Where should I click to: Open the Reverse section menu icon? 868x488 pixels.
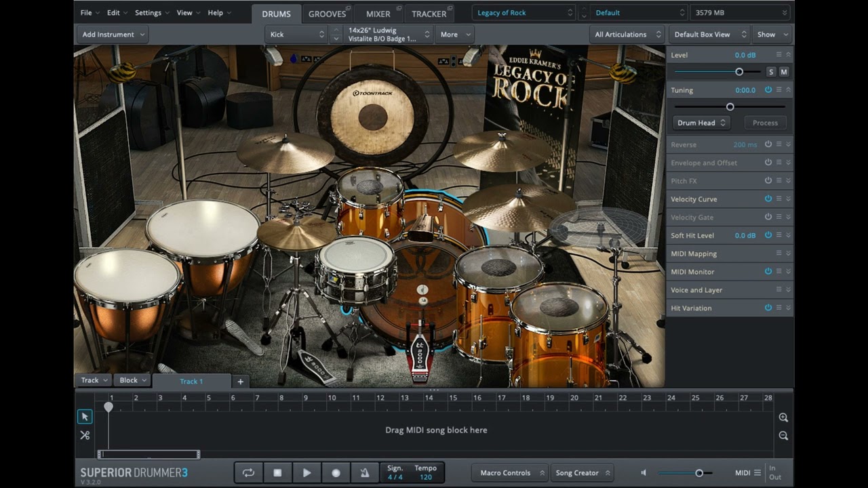(x=778, y=144)
